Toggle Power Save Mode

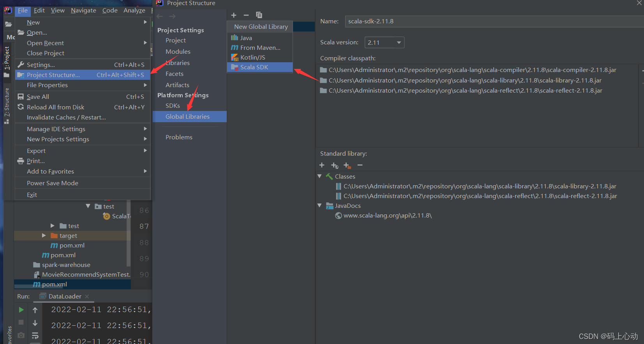(83, 183)
